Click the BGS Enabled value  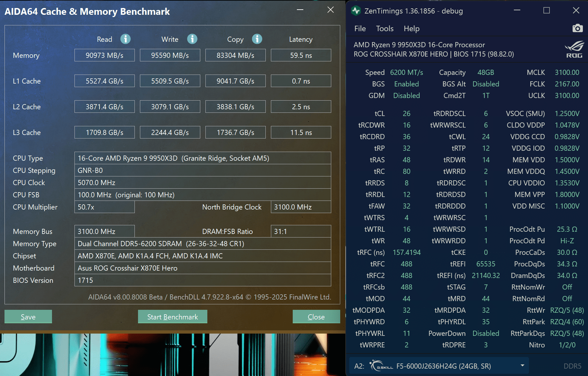(x=406, y=84)
